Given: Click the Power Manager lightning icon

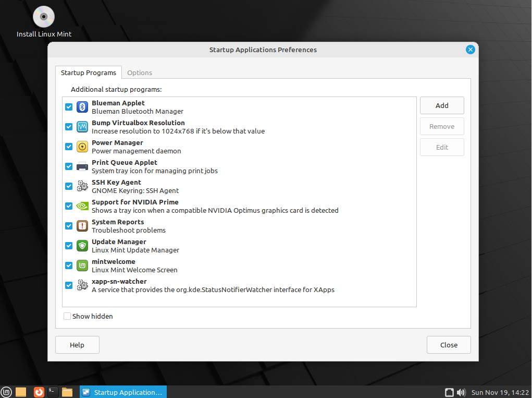Looking at the screenshot, I should pos(82,147).
